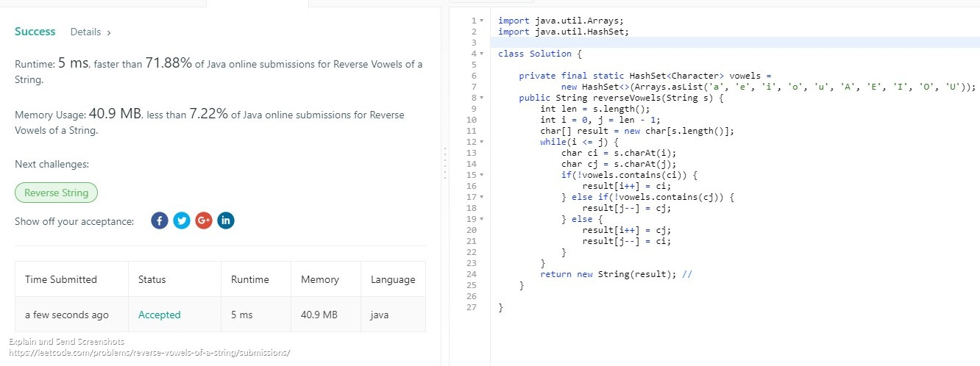This screenshot has width=980, height=366.
Task: Click 'int i = 0, j = len - 1;' line
Action: 600,119
